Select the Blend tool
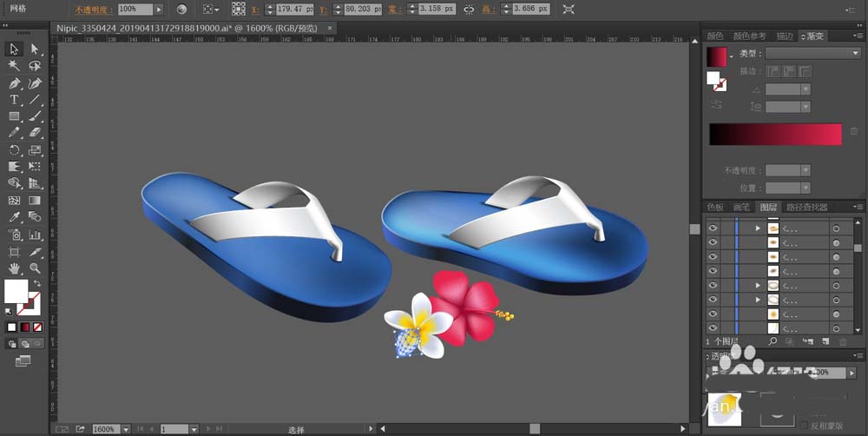The image size is (868, 436). [35, 217]
